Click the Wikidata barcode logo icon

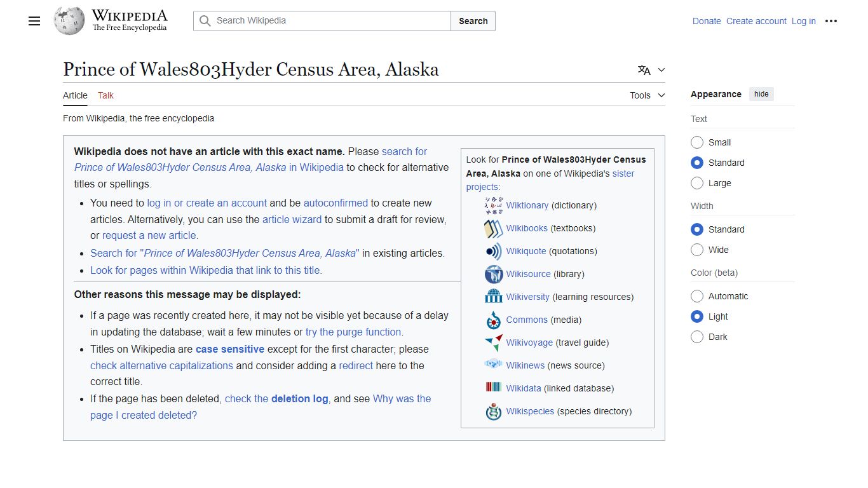(494, 388)
